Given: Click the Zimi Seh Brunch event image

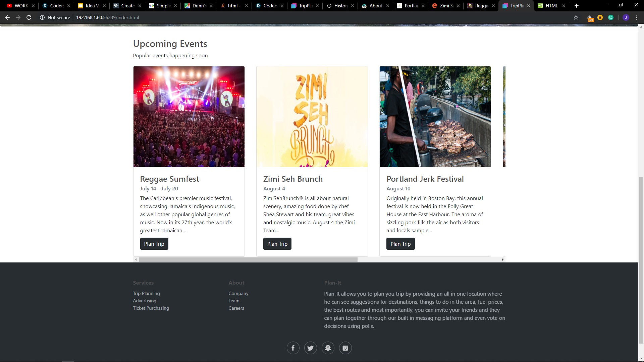Looking at the screenshot, I should tap(312, 116).
